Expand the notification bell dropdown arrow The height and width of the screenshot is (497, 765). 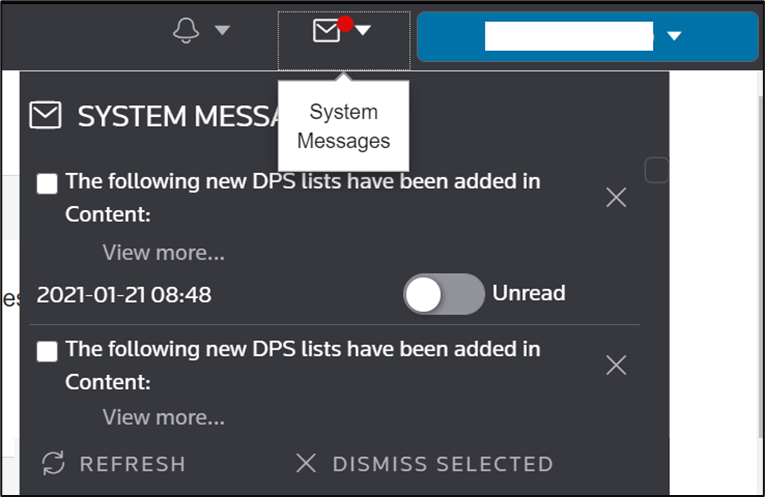(222, 31)
